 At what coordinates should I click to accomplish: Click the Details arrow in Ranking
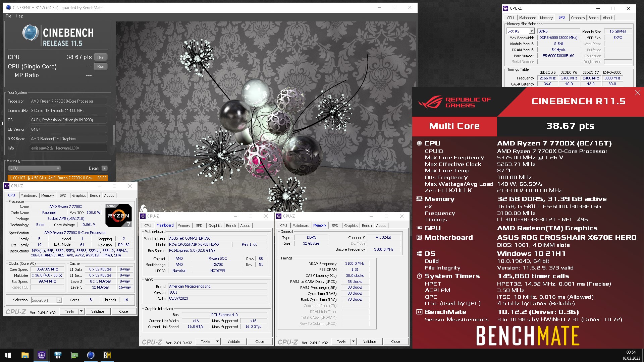(105, 168)
